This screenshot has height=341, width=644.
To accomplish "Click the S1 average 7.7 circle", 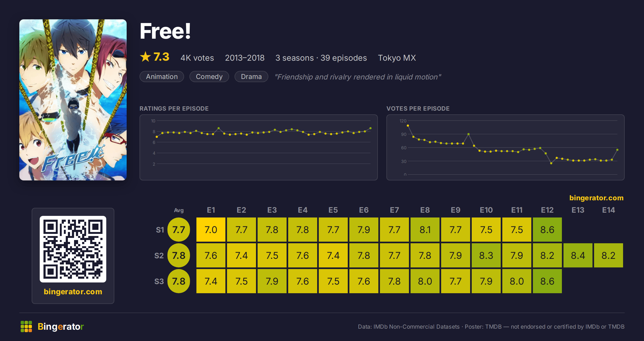I will click(179, 230).
